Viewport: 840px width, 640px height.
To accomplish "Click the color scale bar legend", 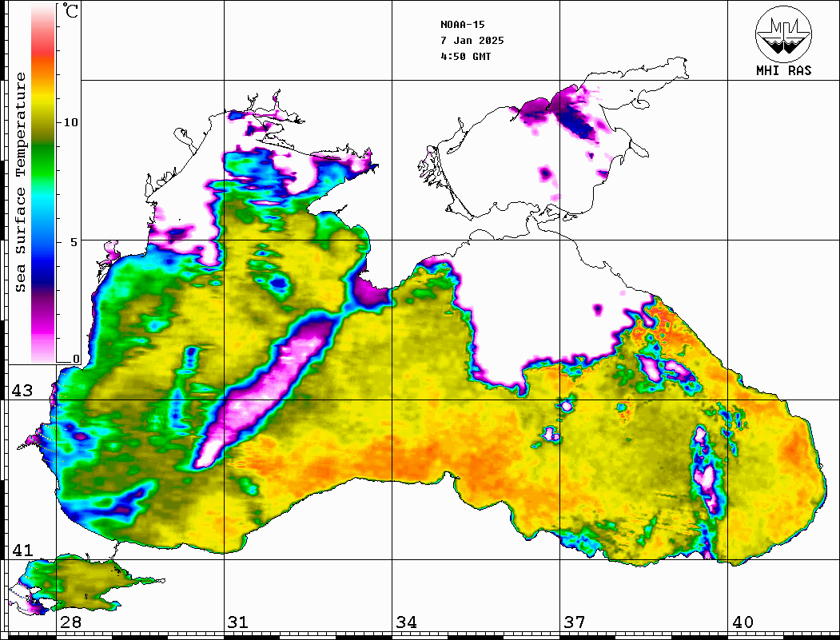I will coord(43,183).
